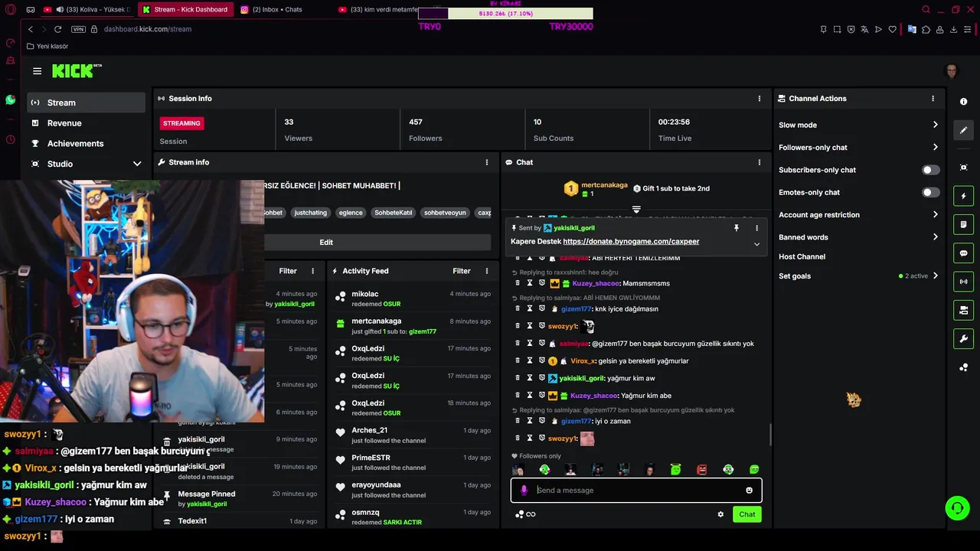The image size is (980, 551).
Task: Open Activity Feed three-dot menu
Action: [x=486, y=271]
